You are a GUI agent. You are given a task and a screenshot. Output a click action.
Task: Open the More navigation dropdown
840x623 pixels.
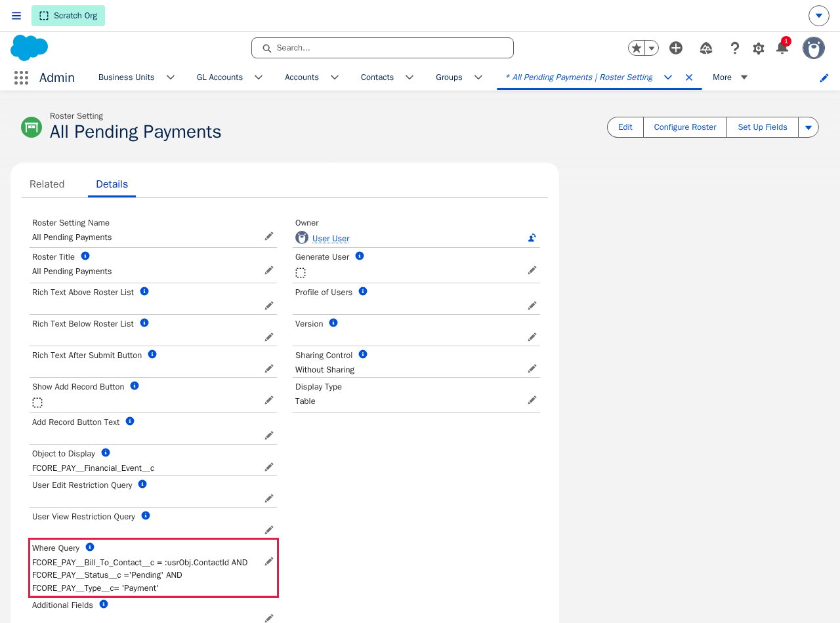coord(730,77)
